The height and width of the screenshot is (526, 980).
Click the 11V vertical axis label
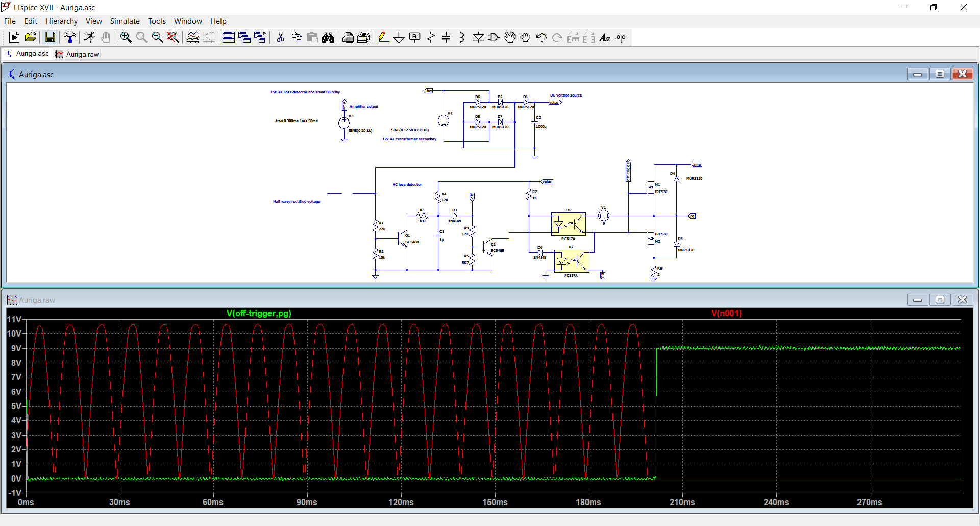click(x=14, y=320)
